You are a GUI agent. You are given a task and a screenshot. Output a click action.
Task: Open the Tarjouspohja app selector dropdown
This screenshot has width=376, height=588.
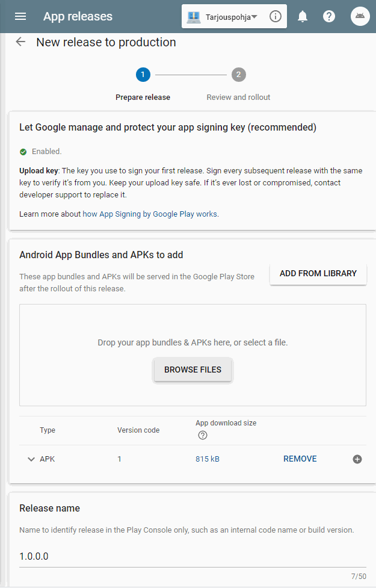tap(232, 16)
